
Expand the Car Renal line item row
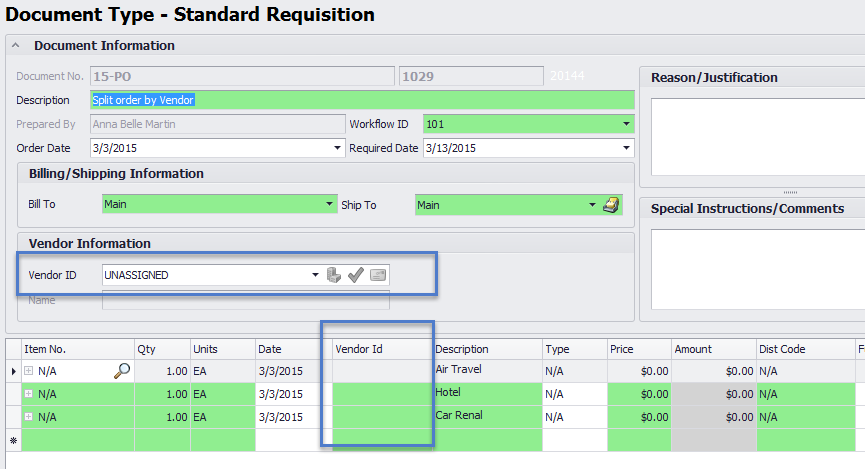pos(29,417)
